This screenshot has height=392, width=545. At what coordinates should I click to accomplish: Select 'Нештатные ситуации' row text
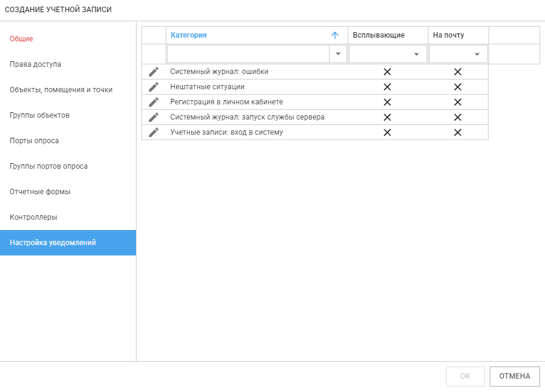[x=207, y=87]
